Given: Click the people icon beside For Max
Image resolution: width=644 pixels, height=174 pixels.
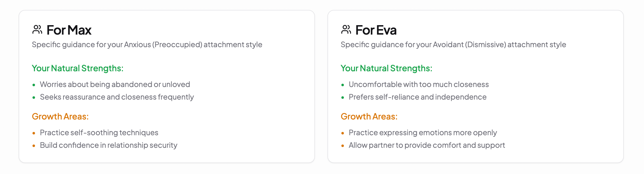Looking at the screenshot, I should (37, 30).
